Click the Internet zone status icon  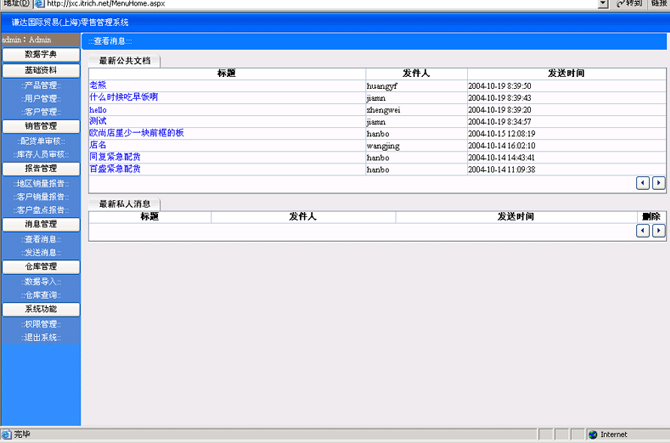(x=592, y=435)
